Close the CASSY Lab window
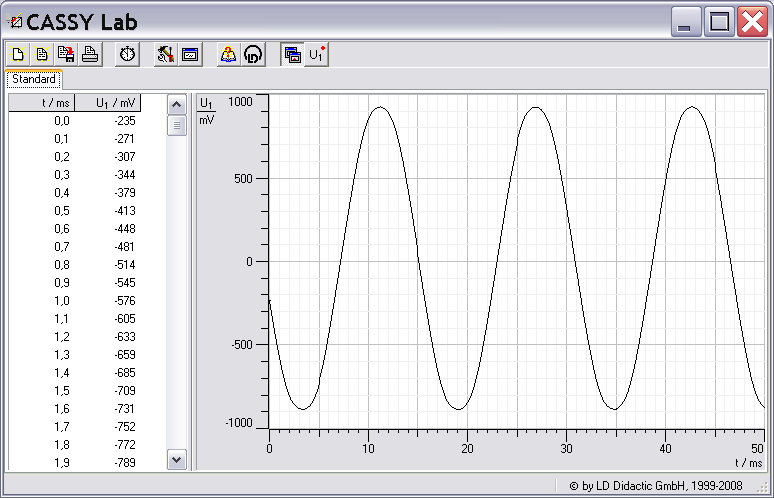Screen dimensions: 774x498 [752, 22]
